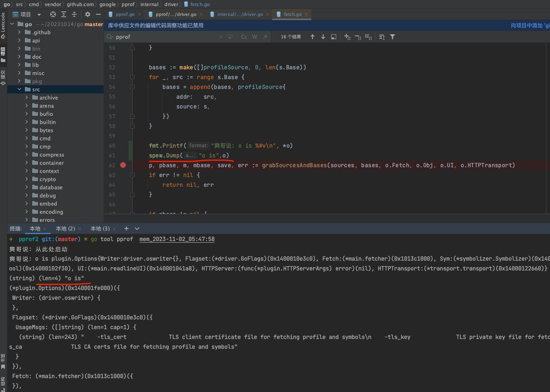The height and width of the screenshot is (392, 550).
Task: Jump to next search occurrence
Action: coord(323,37)
